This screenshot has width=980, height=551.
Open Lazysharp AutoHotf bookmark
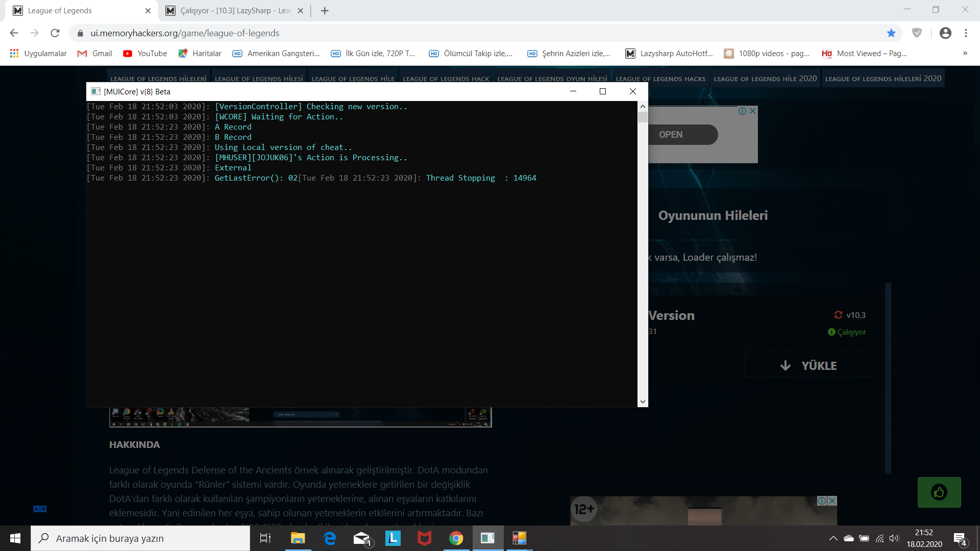coord(669,54)
